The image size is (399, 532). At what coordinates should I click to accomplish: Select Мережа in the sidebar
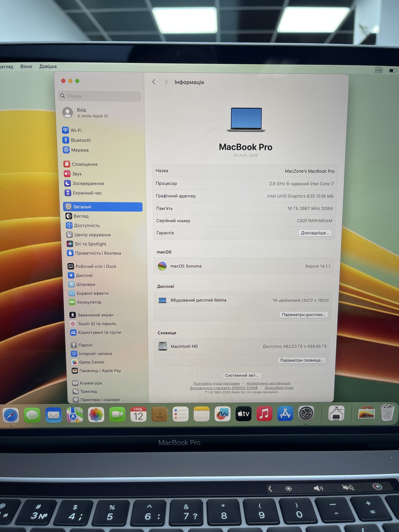coord(76,150)
